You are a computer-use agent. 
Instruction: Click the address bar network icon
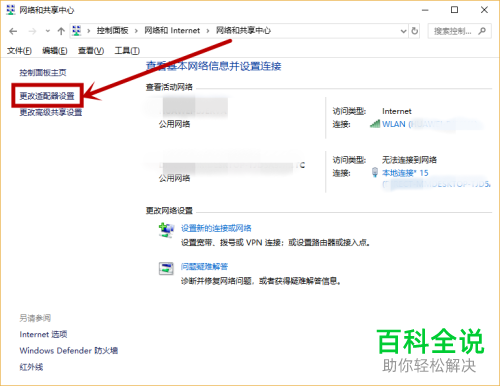coord(77,31)
